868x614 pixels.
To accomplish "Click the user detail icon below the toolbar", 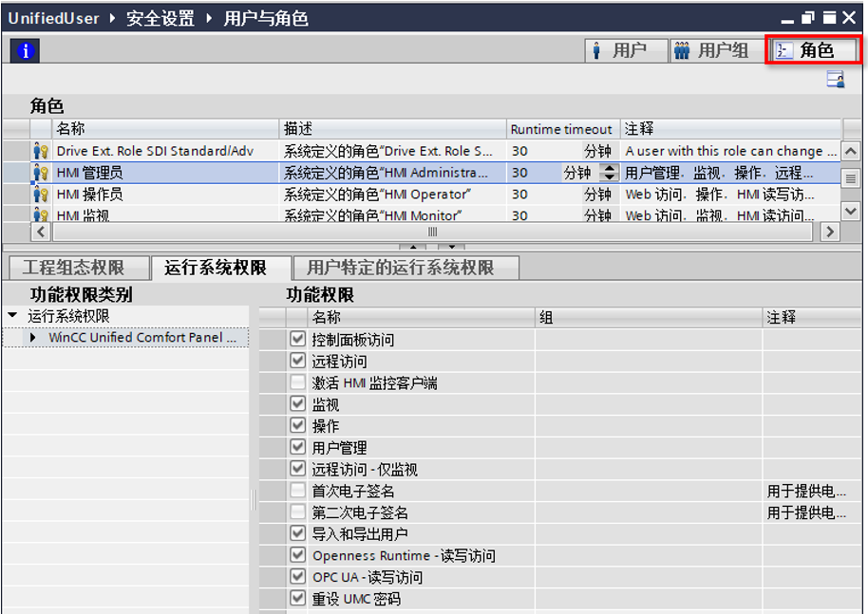I will (834, 81).
